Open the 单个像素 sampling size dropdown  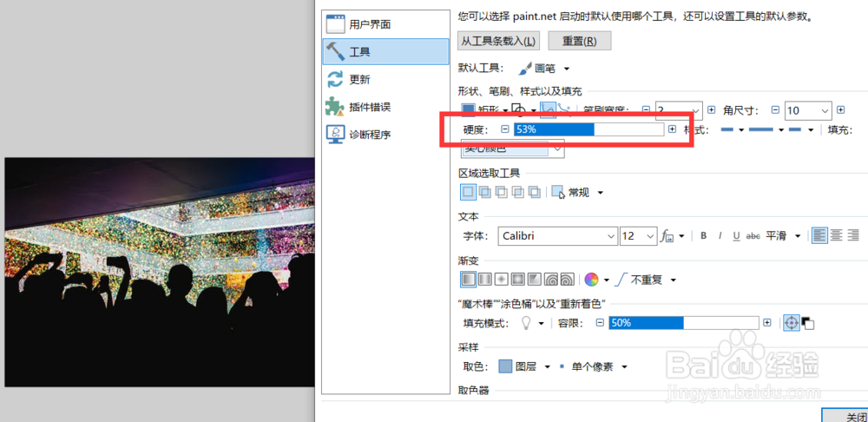(593, 366)
